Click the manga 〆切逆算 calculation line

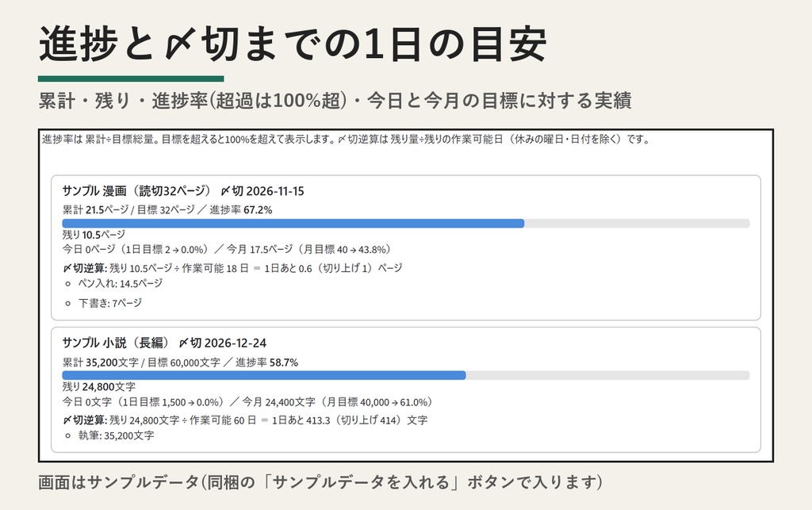coord(232,268)
